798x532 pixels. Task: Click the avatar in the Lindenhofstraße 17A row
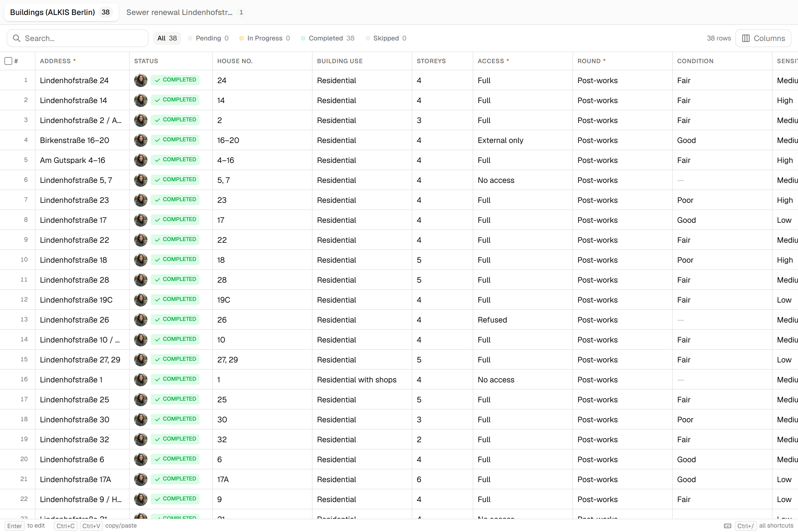coord(140,479)
